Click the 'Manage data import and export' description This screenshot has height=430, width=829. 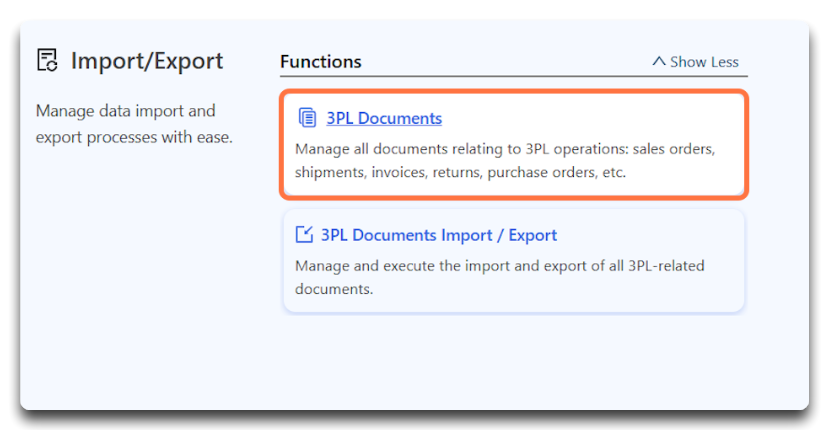pos(134,123)
